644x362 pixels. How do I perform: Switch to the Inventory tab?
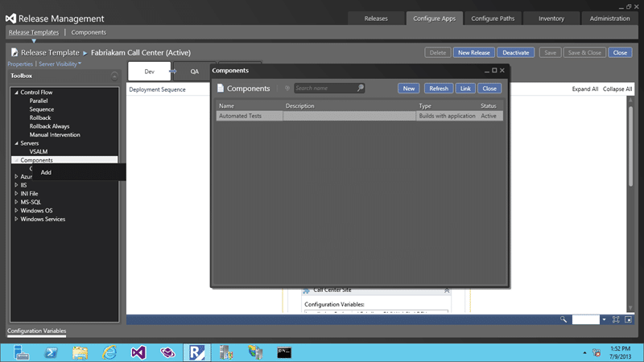(551, 19)
